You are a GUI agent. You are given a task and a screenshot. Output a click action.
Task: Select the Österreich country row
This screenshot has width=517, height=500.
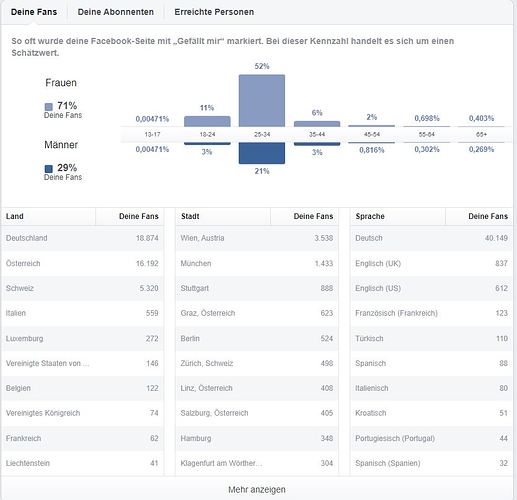click(82, 263)
